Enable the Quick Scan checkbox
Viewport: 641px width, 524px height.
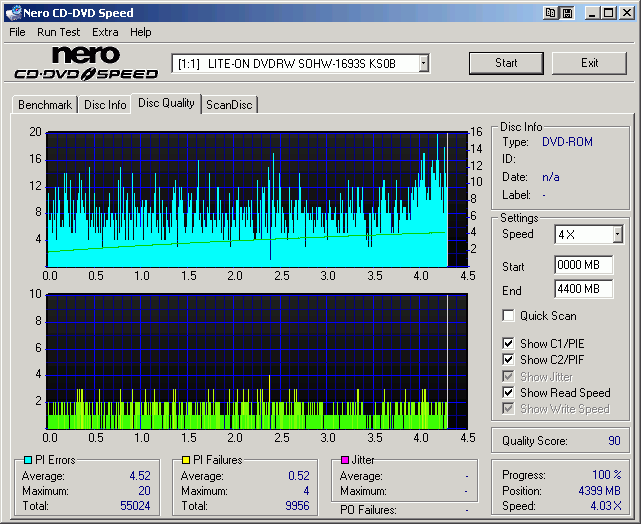pos(509,316)
